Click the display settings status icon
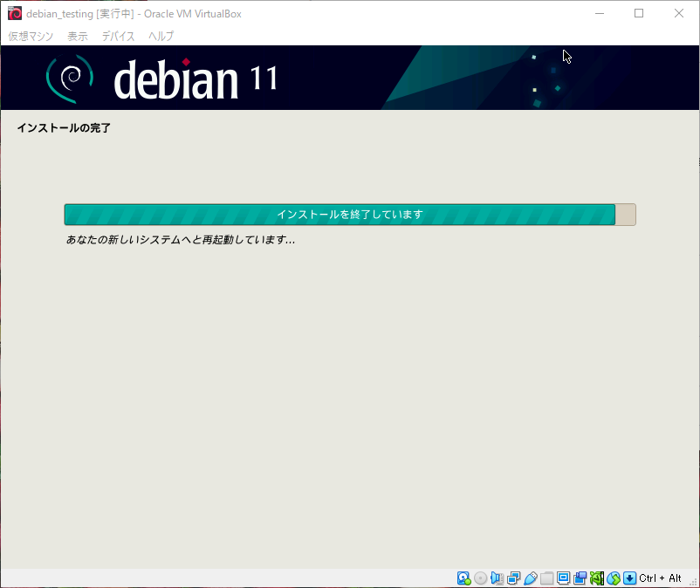This screenshot has width=700, height=588. pos(563,578)
